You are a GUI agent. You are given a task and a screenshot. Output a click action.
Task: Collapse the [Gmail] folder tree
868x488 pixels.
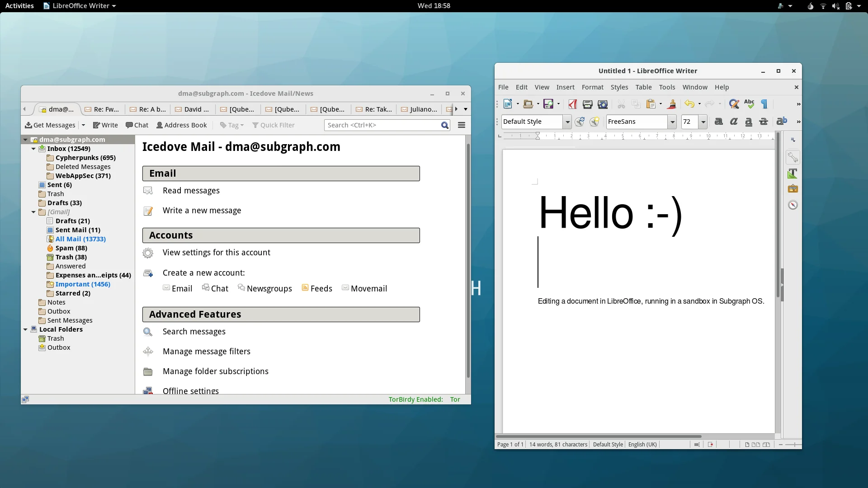[33, 212]
